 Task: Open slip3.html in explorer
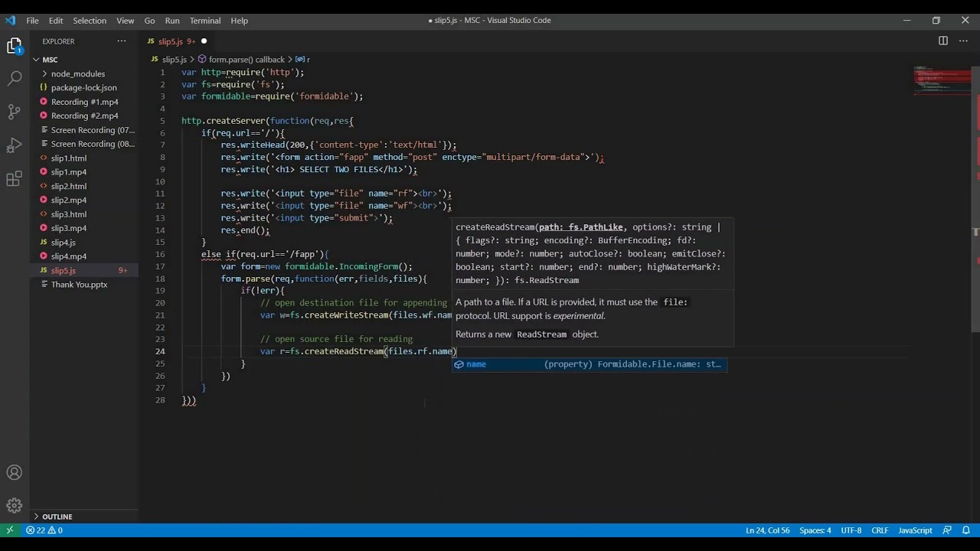point(84,214)
